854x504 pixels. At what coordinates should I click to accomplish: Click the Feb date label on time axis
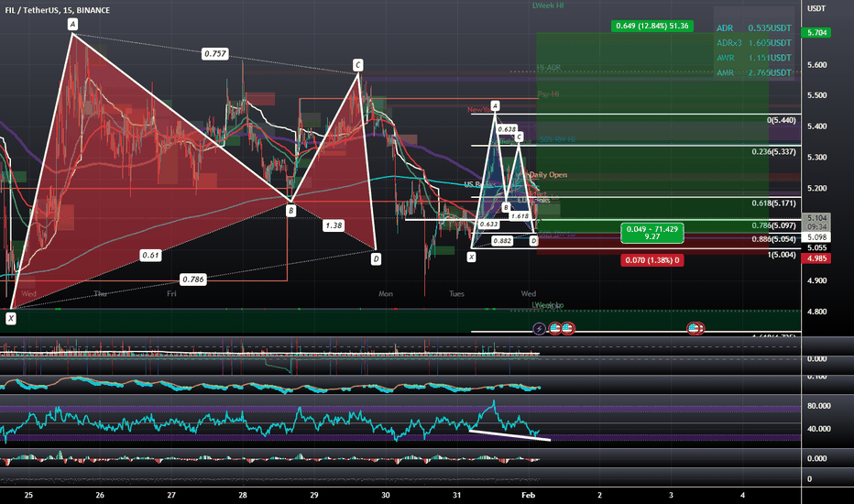click(529, 495)
